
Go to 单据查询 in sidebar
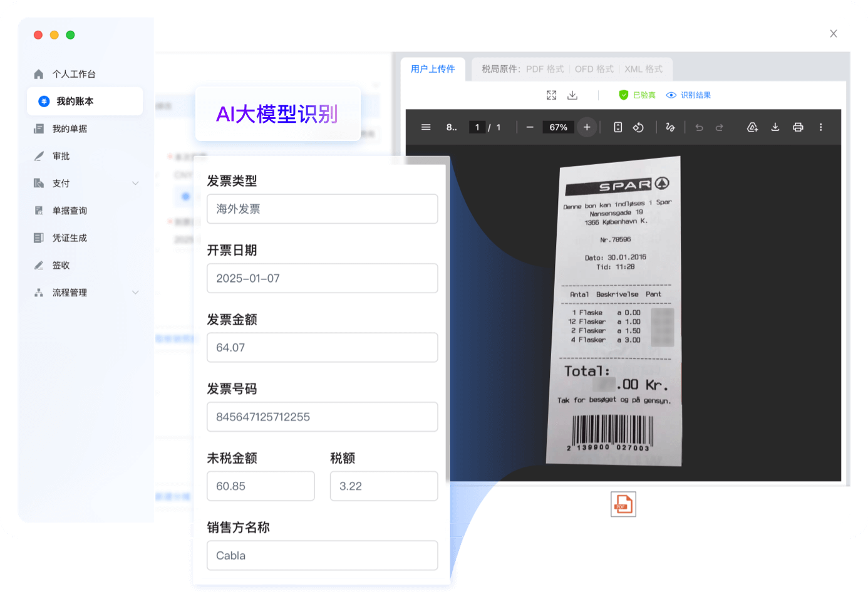tap(70, 211)
